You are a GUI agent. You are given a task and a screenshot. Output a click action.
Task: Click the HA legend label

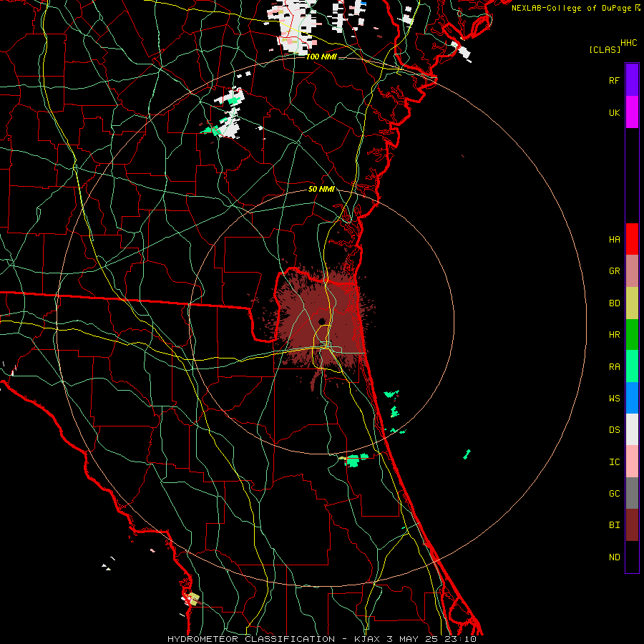614,239
